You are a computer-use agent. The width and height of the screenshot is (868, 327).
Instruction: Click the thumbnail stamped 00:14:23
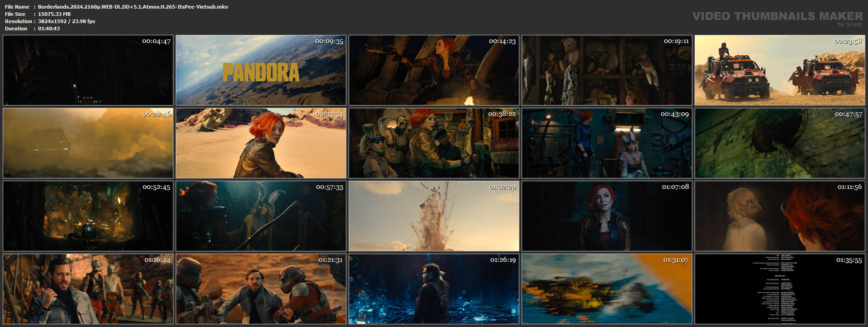click(434, 70)
